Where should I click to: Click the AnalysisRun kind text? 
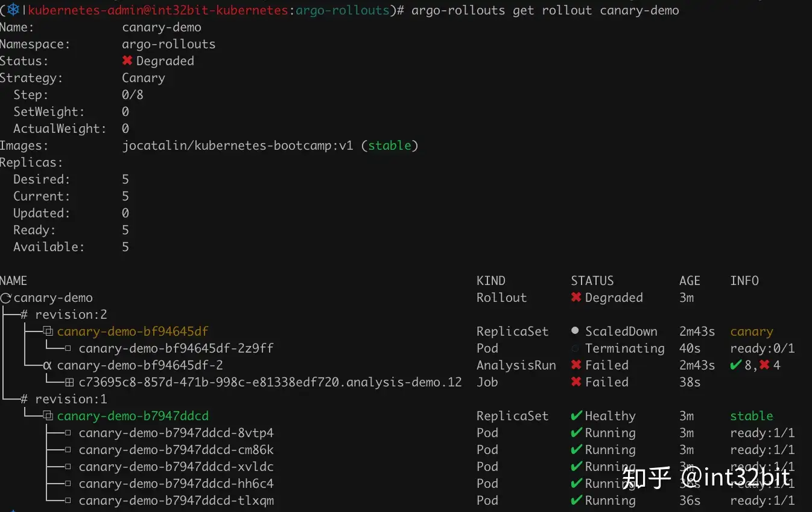click(x=516, y=365)
